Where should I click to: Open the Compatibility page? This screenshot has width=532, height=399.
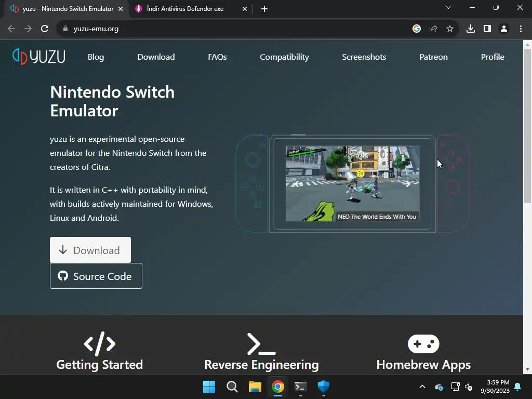pyautogui.click(x=284, y=57)
